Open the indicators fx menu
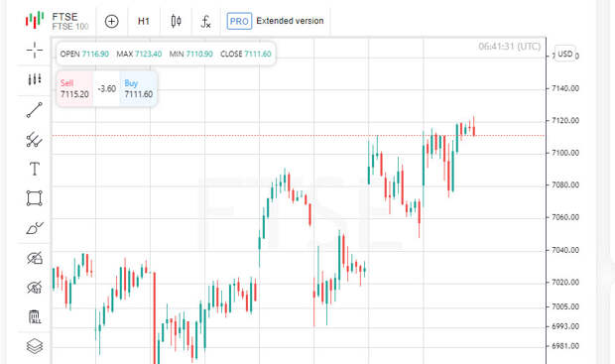 tap(206, 22)
